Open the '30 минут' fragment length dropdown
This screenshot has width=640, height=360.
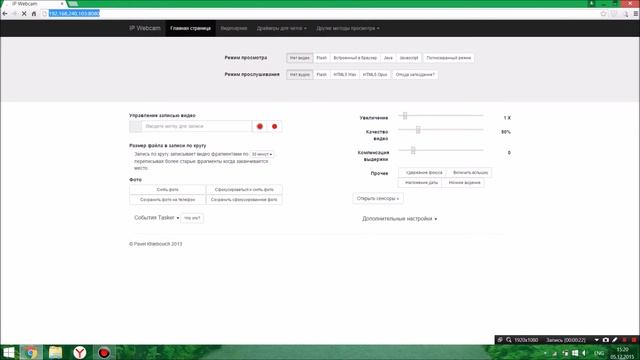(x=262, y=154)
